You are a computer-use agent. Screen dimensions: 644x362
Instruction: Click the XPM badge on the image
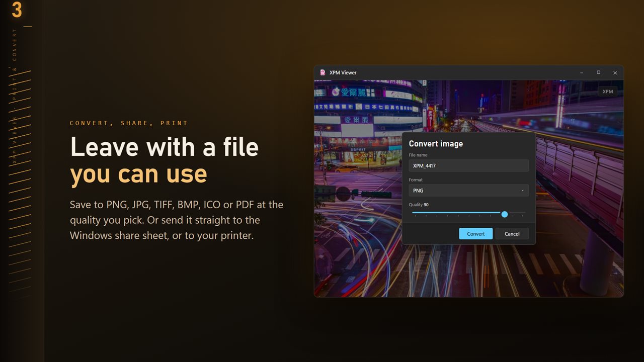coord(608,92)
